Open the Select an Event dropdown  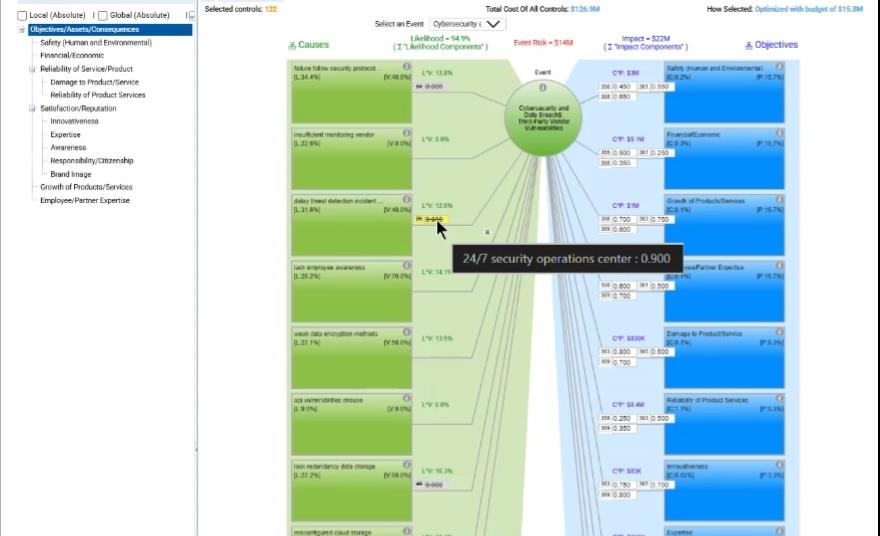point(468,24)
